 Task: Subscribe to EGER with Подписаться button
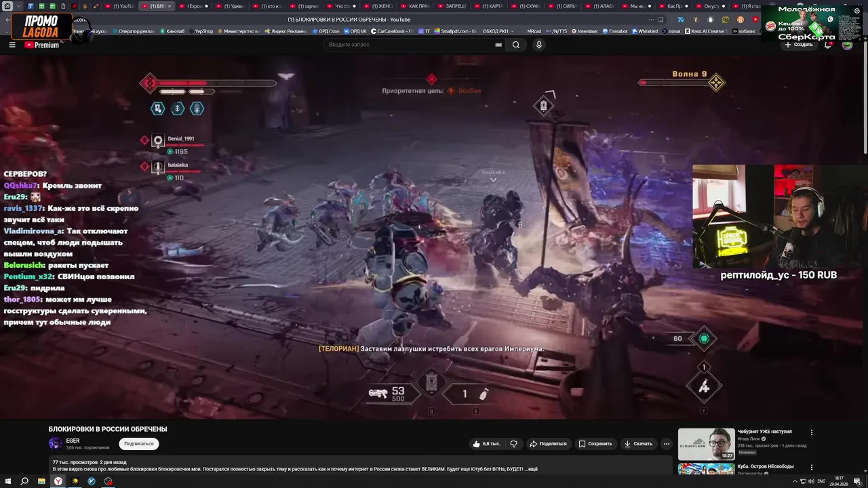(x=139, y=444)
